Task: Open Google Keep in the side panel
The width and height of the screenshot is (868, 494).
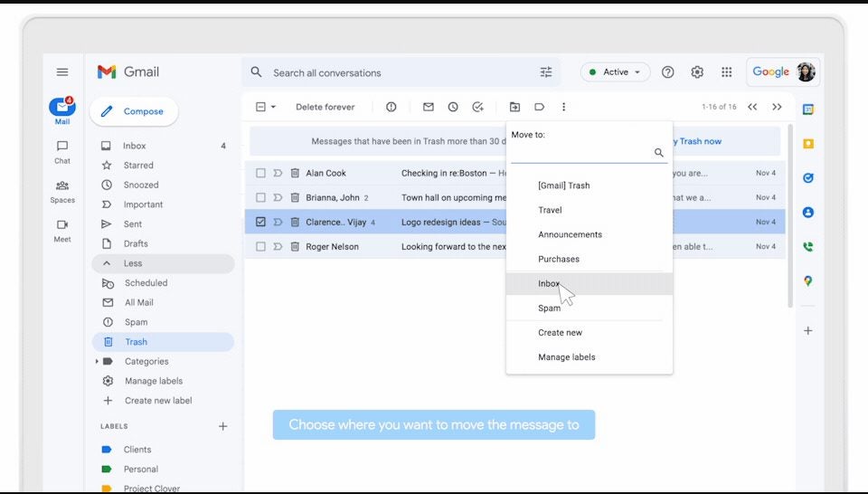Action: coord(808,144)
